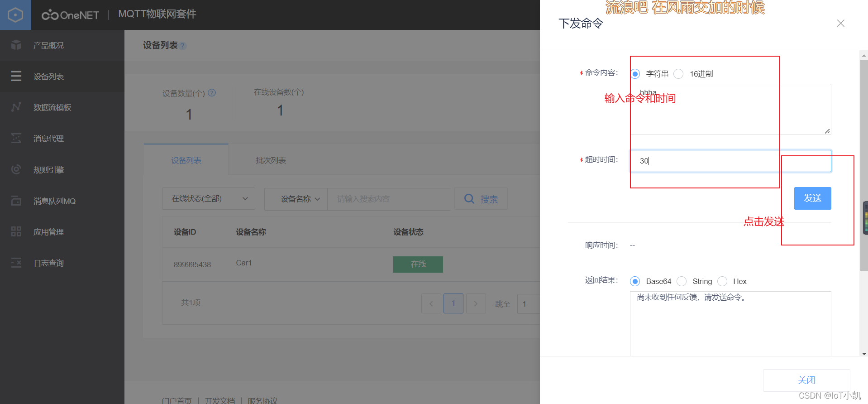868x404 pixels.
Task: Click the 搜索 button
Action: click(x=481, y=199)
